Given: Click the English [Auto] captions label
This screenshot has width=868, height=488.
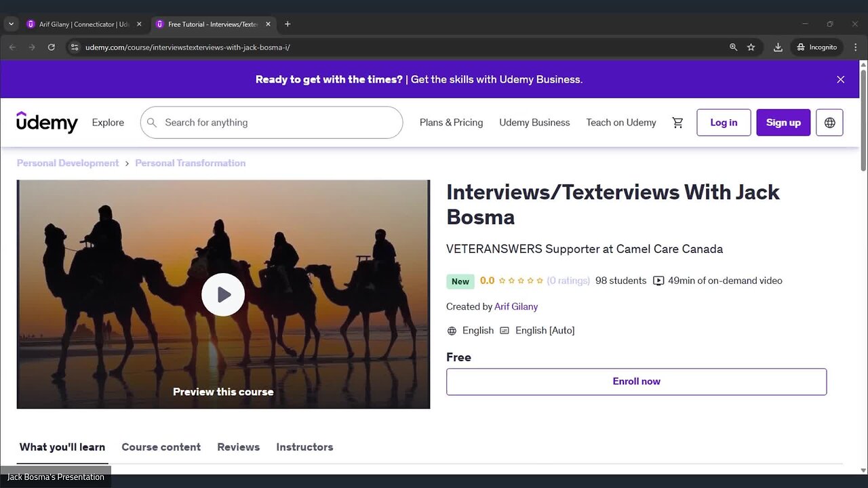Looking at the screenshot, I should pos(545,331).
